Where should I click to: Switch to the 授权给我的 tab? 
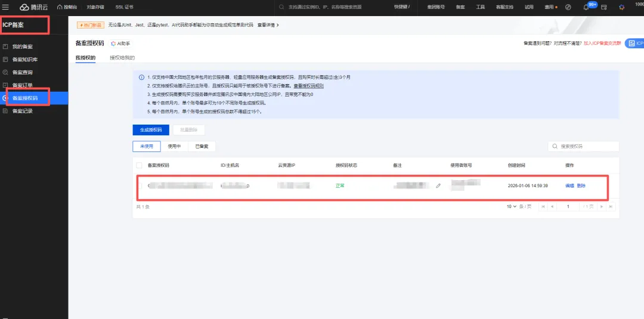pyautogui.click(x=122, y=58)
